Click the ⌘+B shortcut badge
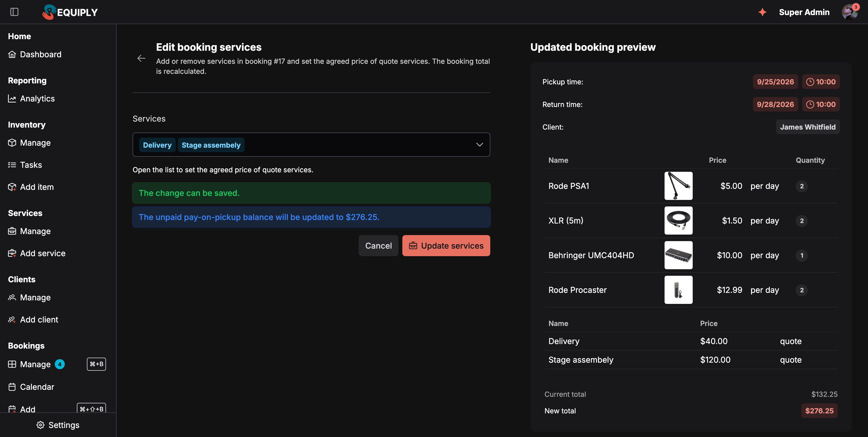Viewport: 868px width, 437px height. pos(96,364)
